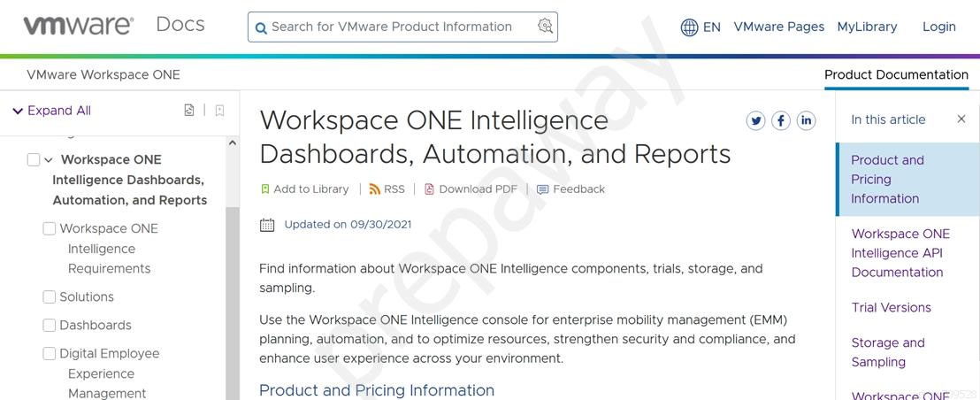Focus the VMware Product Information search field
Viewport: 980px width, 400px height.
point(402,27)
